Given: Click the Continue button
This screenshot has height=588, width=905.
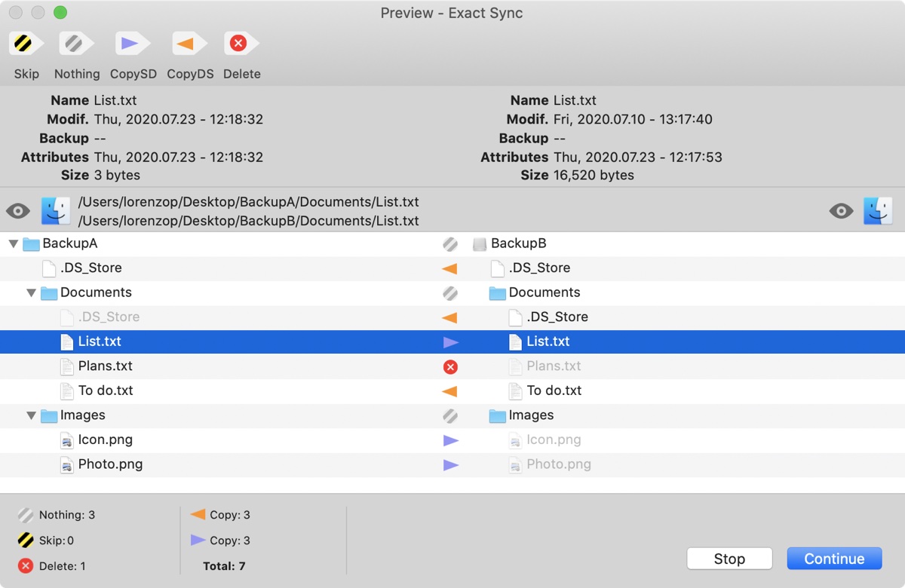Looking at the screenshot, I should coord(834,559).
